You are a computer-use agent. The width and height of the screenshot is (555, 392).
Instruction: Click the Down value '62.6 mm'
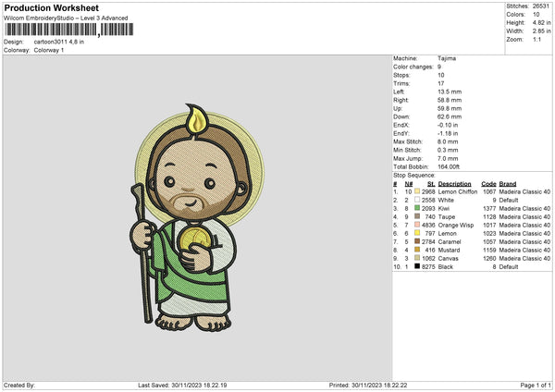450,116
